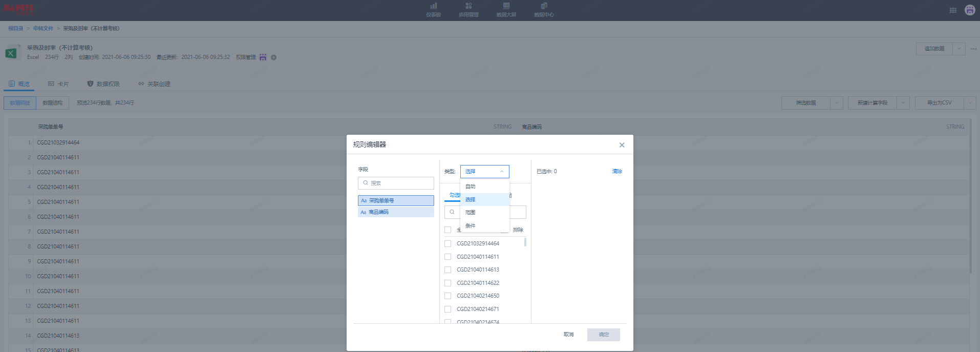This screenshot has width=980, height=352.
Task: Go to 中转文件 in the breadcrumb
Action: tap(43, 29)
